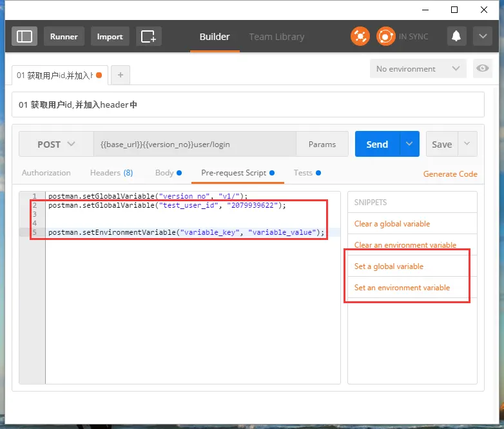
Task: Click the request URL field
Action: click(195, 144)
